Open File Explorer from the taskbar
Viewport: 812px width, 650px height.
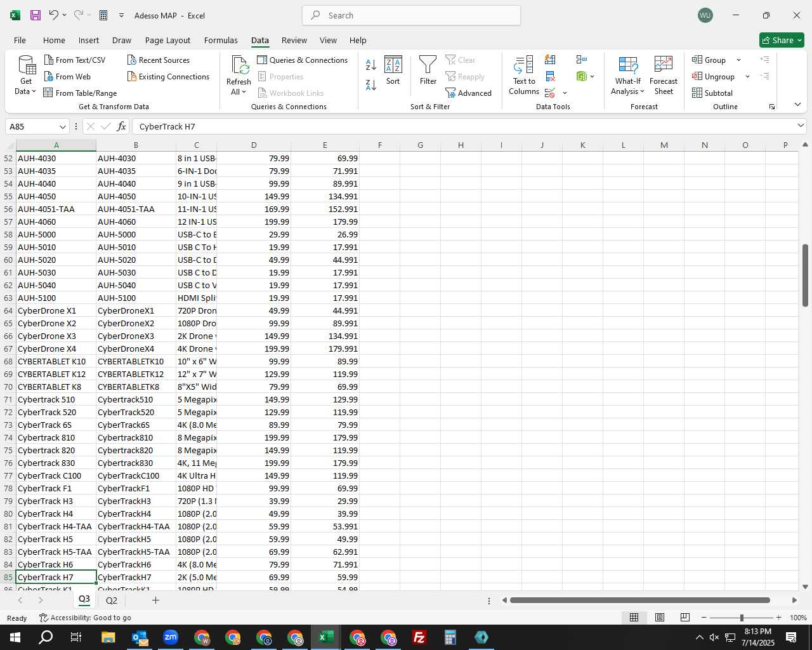click(108, 637)
